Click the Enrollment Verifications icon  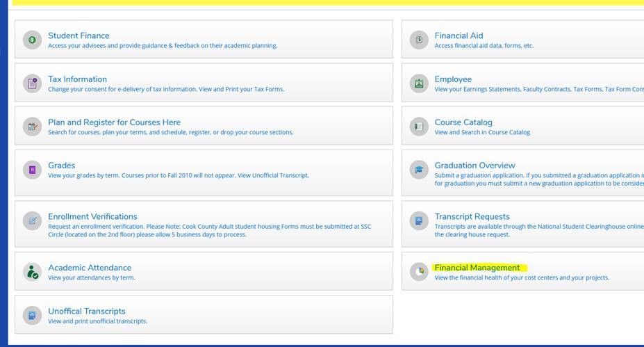[x=32, y=221]
